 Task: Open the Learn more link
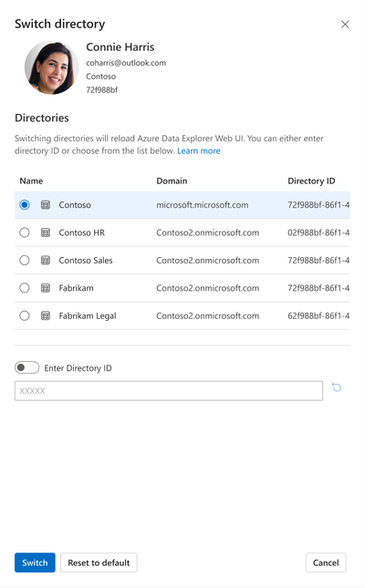point(199,150)
